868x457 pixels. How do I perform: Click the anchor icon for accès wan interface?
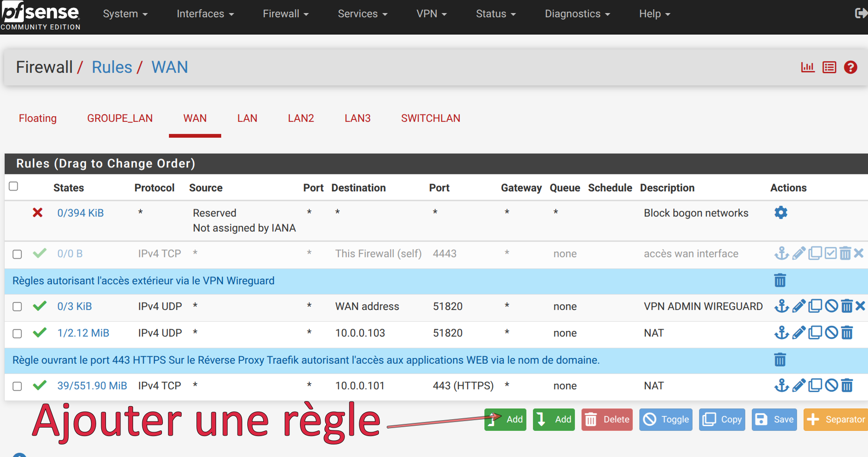point(781,254)
